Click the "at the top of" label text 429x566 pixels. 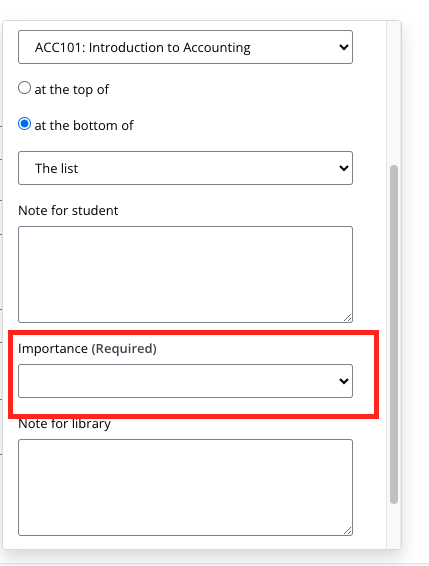pyautogui.click(x=72, y=90)
